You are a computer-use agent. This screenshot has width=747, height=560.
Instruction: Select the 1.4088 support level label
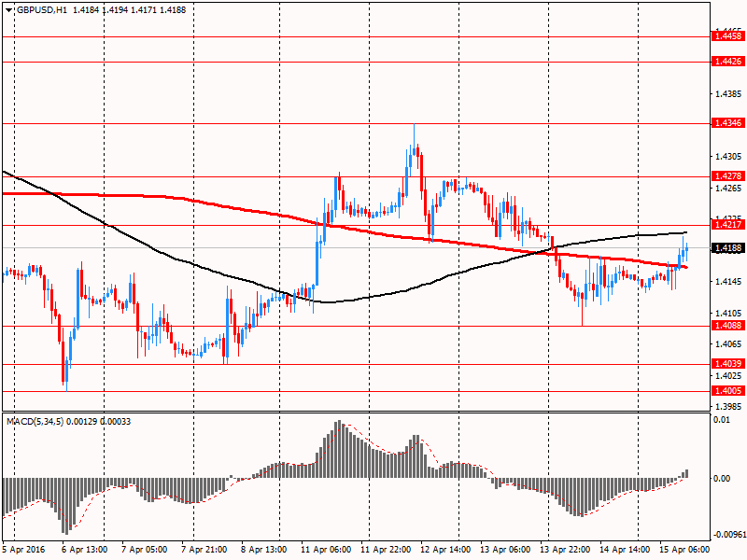coord(728,326)
